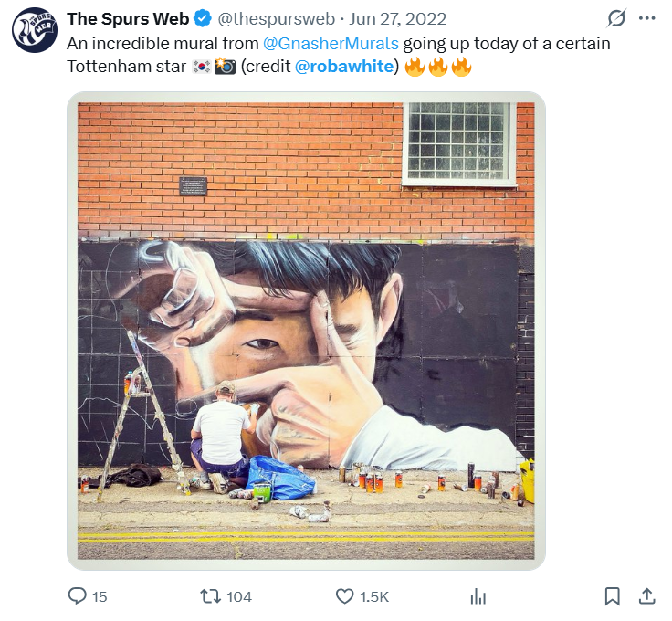Viewport: 672px width, 621px height.
Task: Click the 15 replies count
Action: [100, 596]
